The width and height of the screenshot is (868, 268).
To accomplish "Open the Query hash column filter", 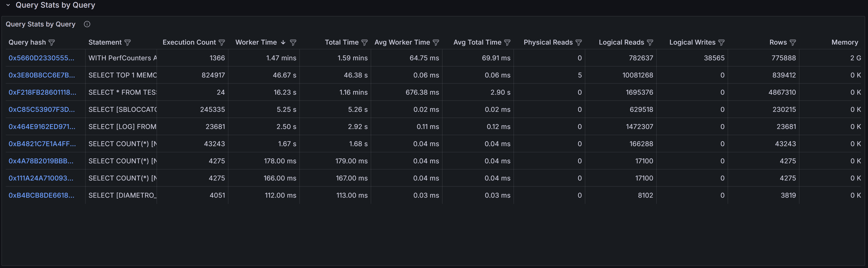I will point(52,42).
